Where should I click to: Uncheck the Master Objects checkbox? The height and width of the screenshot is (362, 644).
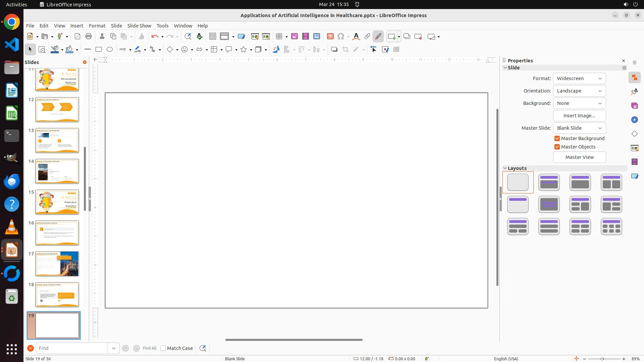pyautogui.click(x=557, y=147)
